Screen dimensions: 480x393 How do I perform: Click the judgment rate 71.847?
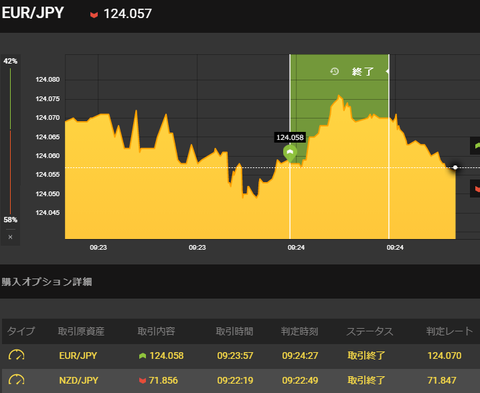click(x=442, y=380)
